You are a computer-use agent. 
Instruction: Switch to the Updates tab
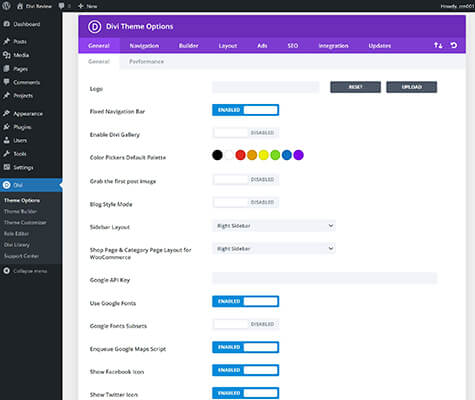pyautogui.click(x=379, y=45)
